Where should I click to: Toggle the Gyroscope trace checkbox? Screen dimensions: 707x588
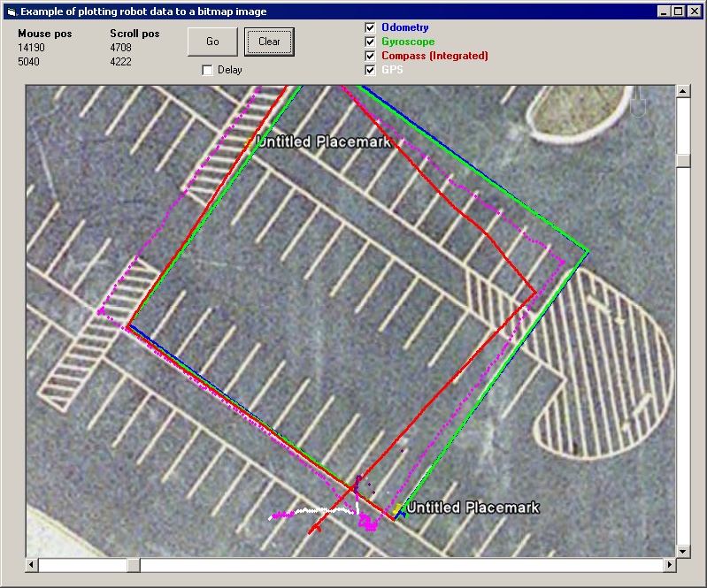tap(371, 42)
